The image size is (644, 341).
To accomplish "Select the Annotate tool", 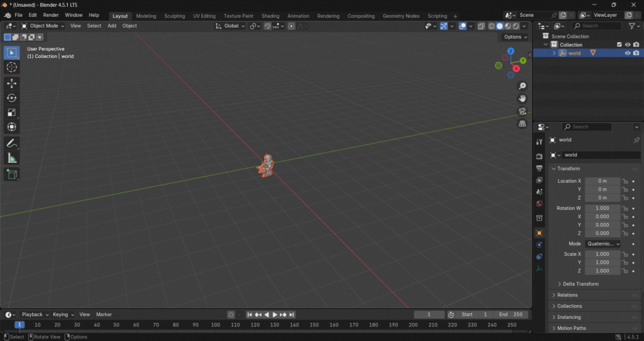I will click(11, 143).
